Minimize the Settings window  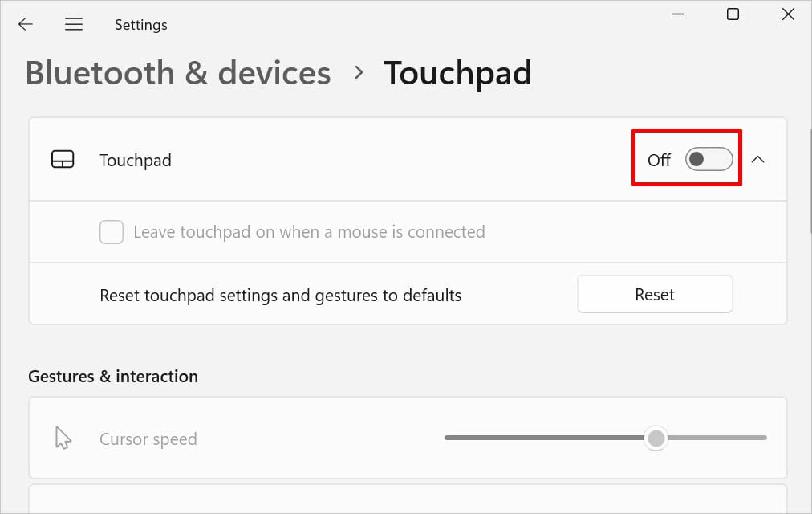[x=677, y=14]
